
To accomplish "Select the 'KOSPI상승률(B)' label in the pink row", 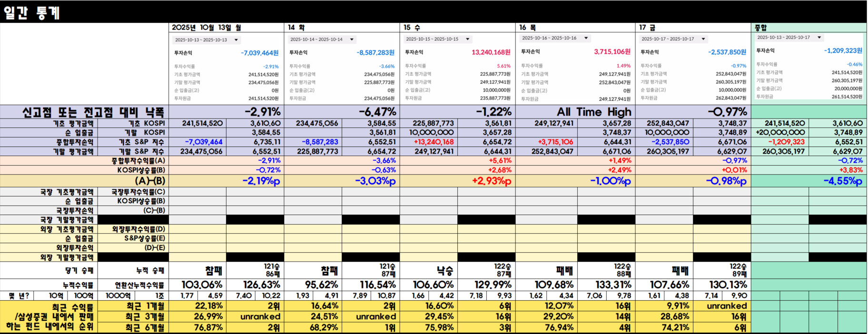I will (x=141, y=170).
